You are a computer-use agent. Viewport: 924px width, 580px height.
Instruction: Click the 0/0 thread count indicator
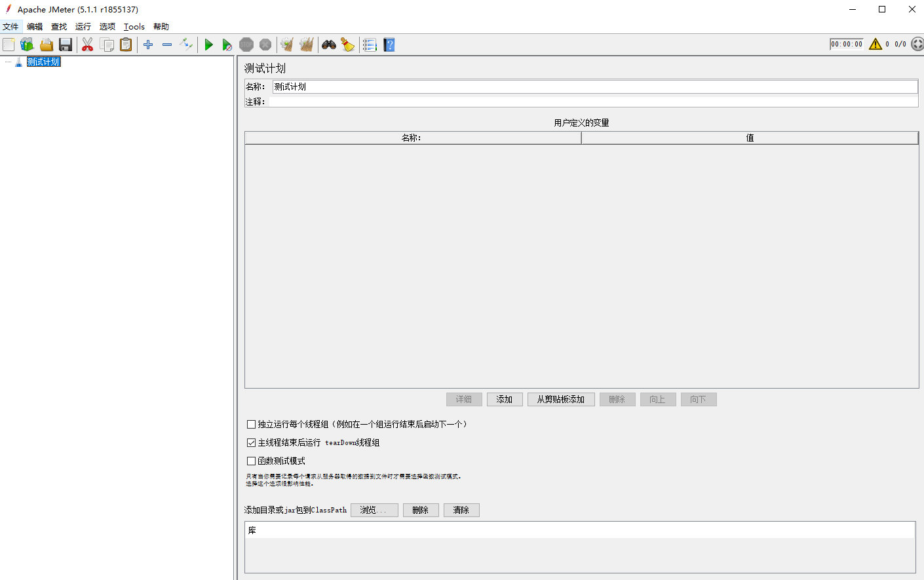900,44
